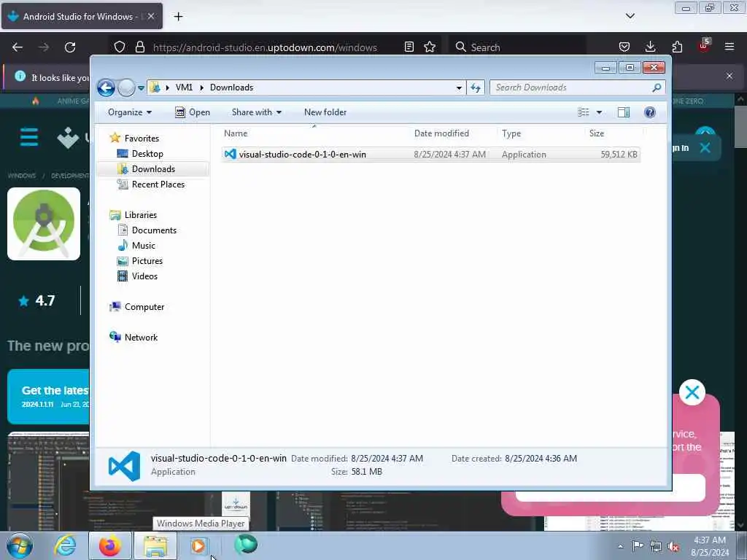747x560 pixels.
Task: Open the Music library
Action: click(144, 246)
